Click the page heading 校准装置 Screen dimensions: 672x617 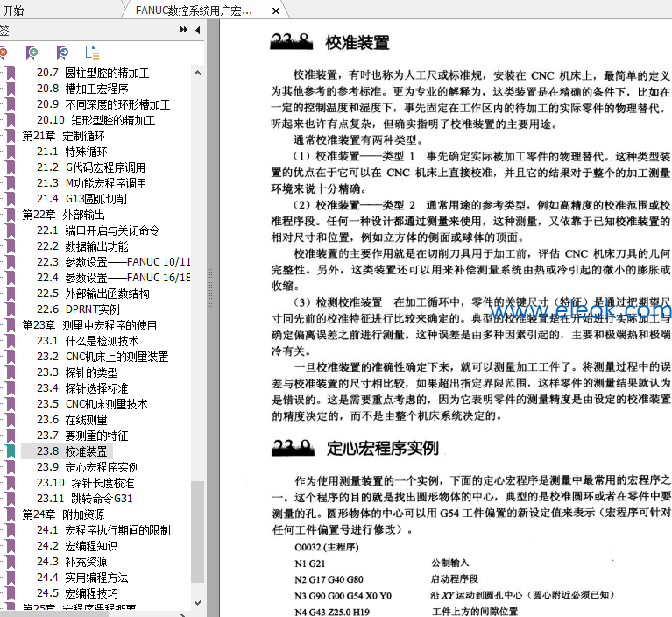357,43
